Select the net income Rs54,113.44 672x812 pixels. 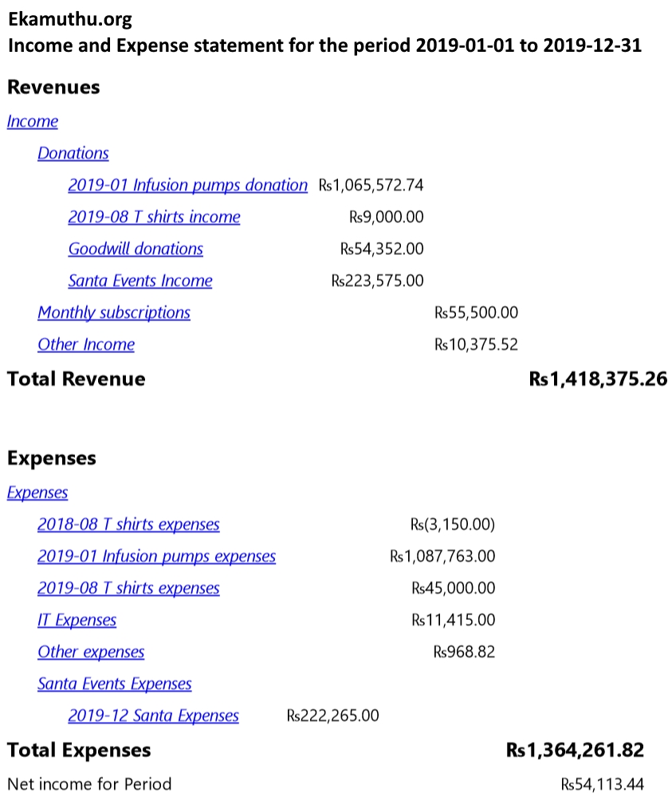(x=603, y=784)
